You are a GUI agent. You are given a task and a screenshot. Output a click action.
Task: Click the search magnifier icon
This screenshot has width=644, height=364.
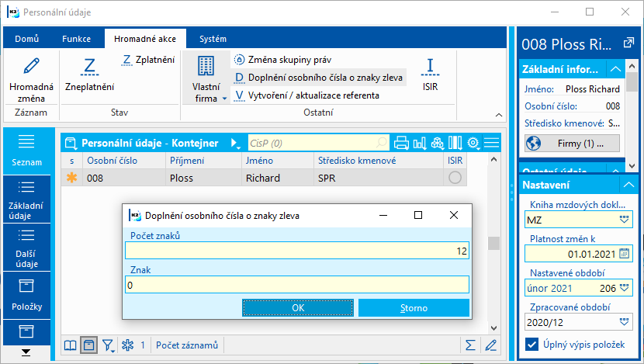pyautogui.click(x=382, y=143)
